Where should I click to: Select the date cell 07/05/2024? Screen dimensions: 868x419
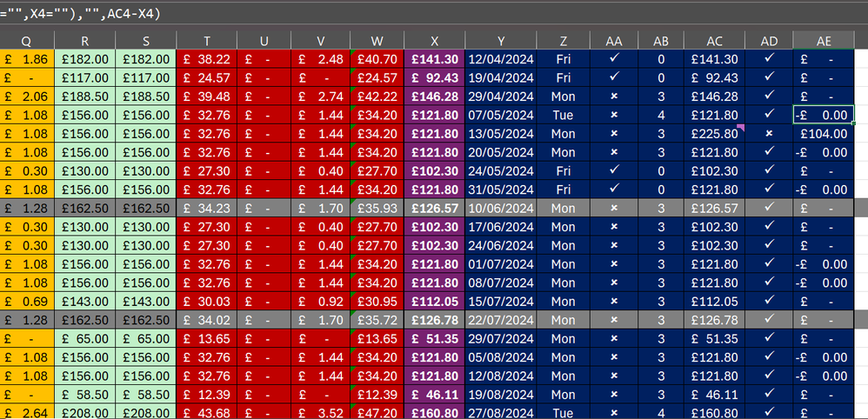pyautogui.click(x=500, y=115)
